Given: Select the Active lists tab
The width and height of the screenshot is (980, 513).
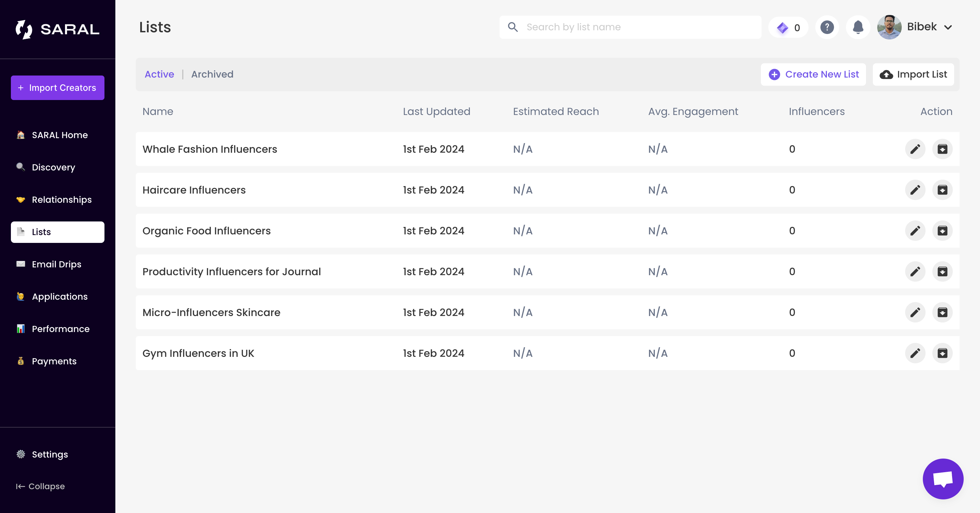Looking at the screenshot, I should click(x=159, y=74).
